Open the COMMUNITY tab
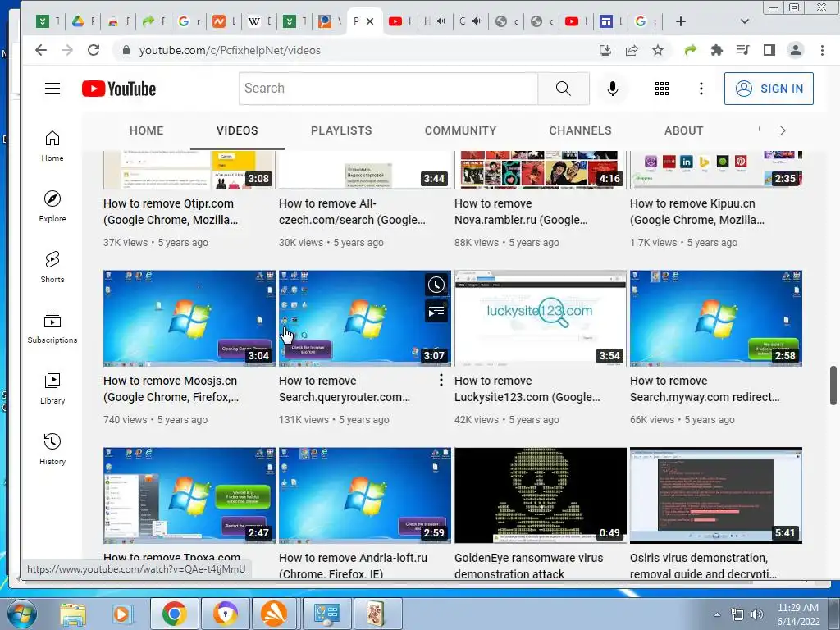The image size is (840, 630). 461,130
